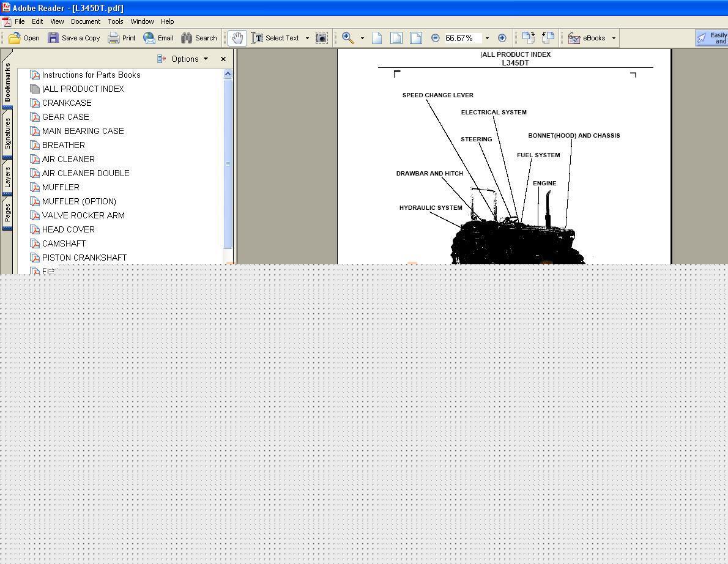Set view to Actual Size page icon
Viewport: 728px width, 564px height.
pos(377,38)
